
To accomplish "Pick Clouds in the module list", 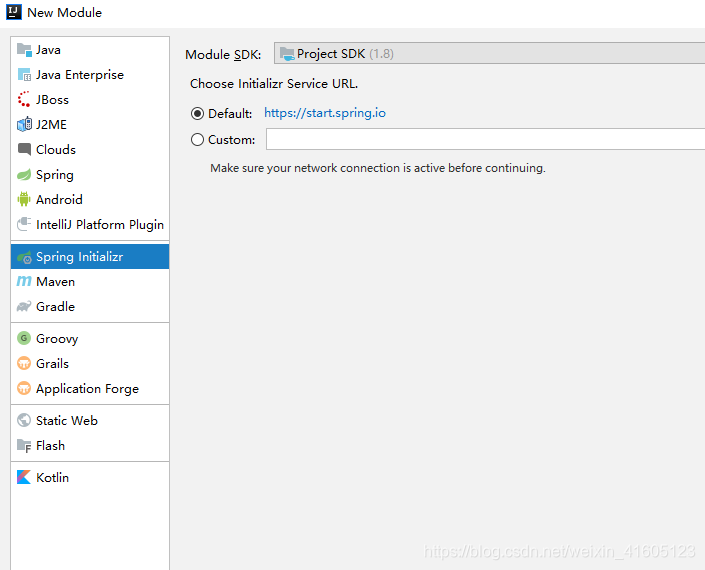I will (x=90, y=149).
